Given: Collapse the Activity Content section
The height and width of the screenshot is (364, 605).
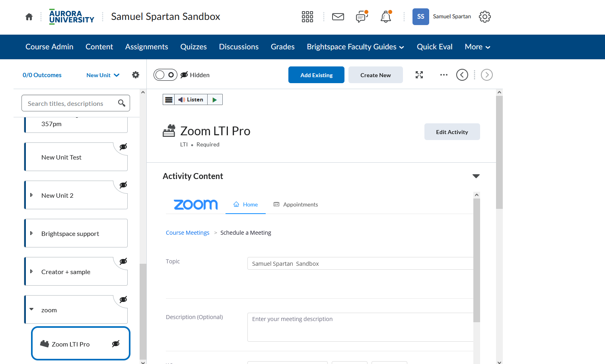Looking at the screenshot, I should point(476,176).
